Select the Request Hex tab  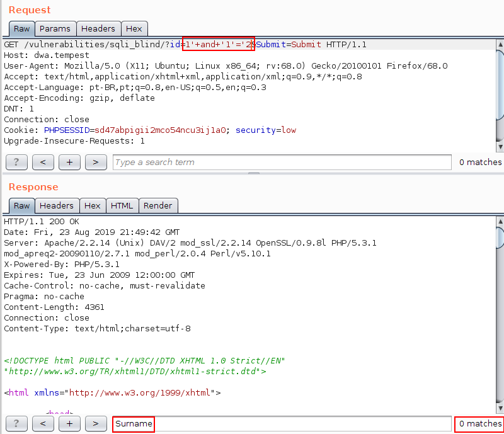[134, 28]
